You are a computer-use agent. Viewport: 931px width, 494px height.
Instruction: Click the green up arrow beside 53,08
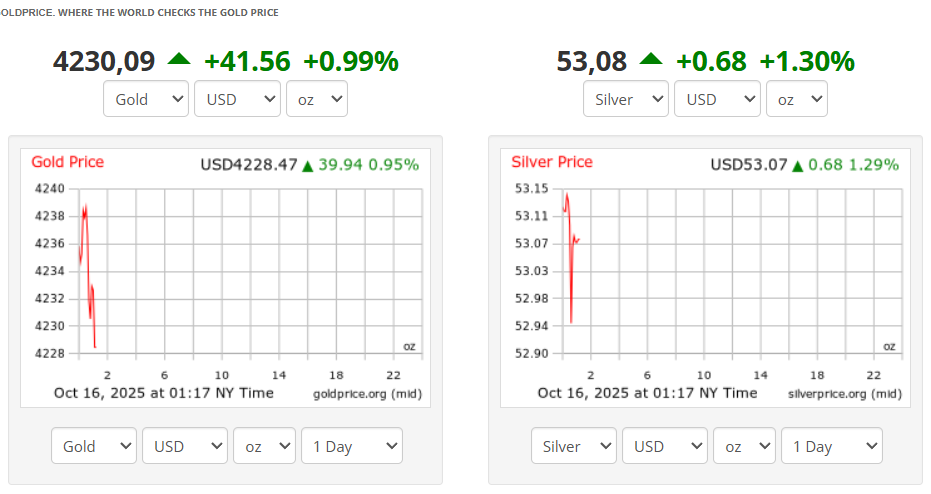650,60
